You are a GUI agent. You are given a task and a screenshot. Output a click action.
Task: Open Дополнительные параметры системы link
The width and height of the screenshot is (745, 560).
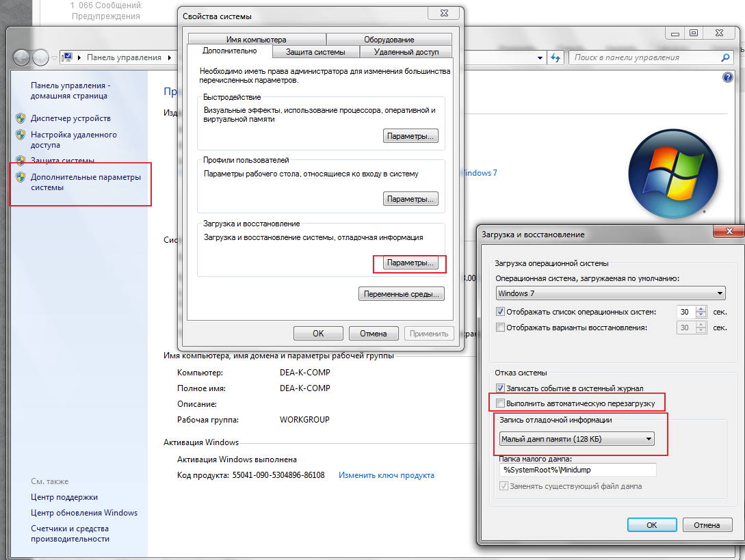86,183
